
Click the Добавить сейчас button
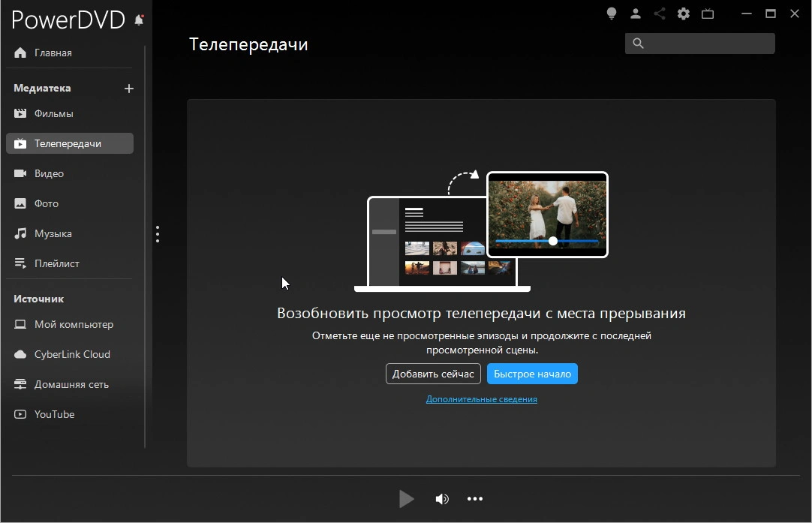point(433,374)
